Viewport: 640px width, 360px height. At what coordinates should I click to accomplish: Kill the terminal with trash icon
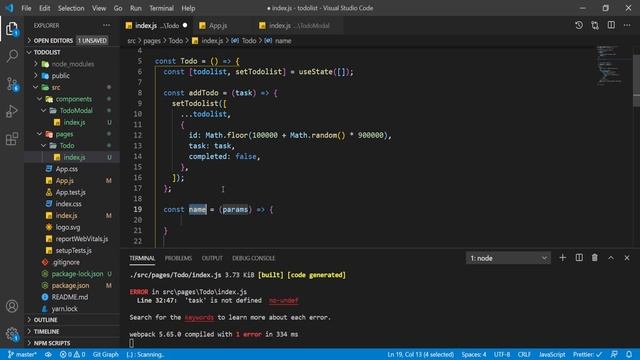595,258
